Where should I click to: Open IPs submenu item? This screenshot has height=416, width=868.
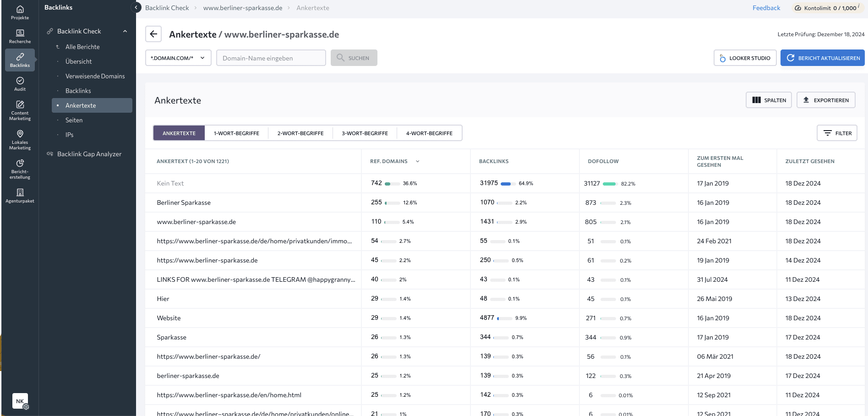point(69,135)
